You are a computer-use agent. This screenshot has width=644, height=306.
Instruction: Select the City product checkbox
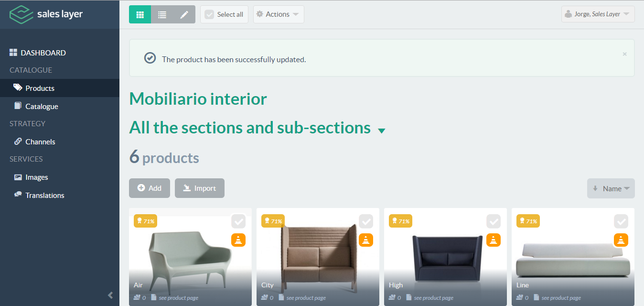pyautogui.click(x=366, y=221)
